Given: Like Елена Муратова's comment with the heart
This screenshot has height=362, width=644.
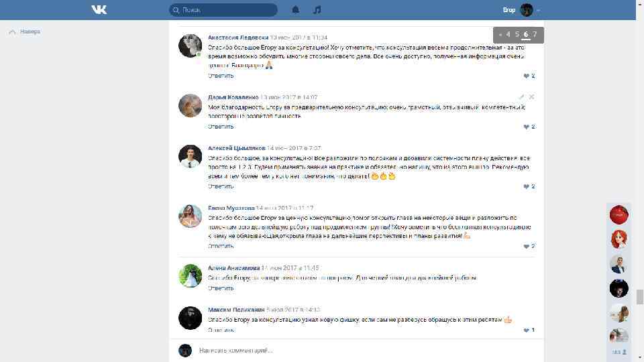Looking at the screenshot, I should (526, 246).
